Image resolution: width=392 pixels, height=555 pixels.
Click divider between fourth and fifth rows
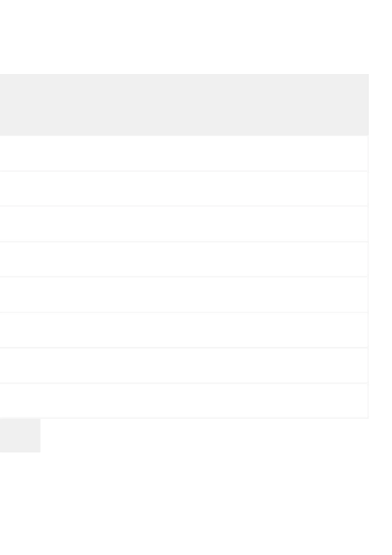coord(184,277)
